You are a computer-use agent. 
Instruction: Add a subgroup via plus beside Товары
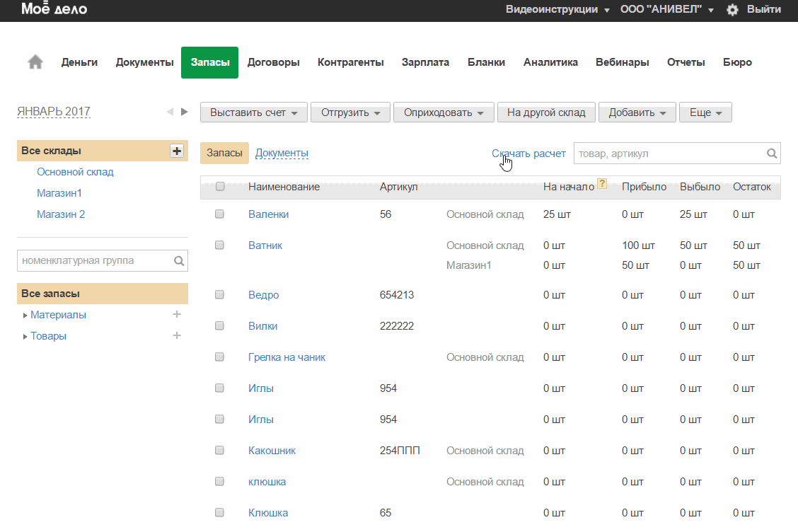coord(177,336)
